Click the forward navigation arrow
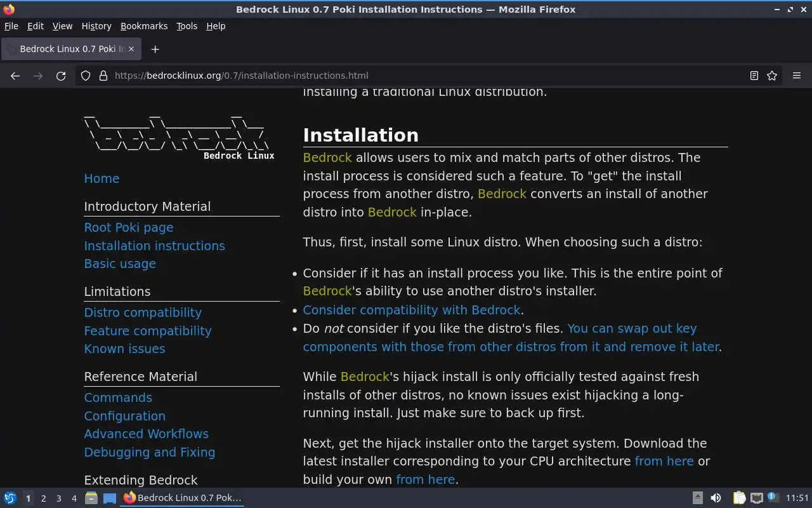 pyautogui.click(x=38, y=76)
